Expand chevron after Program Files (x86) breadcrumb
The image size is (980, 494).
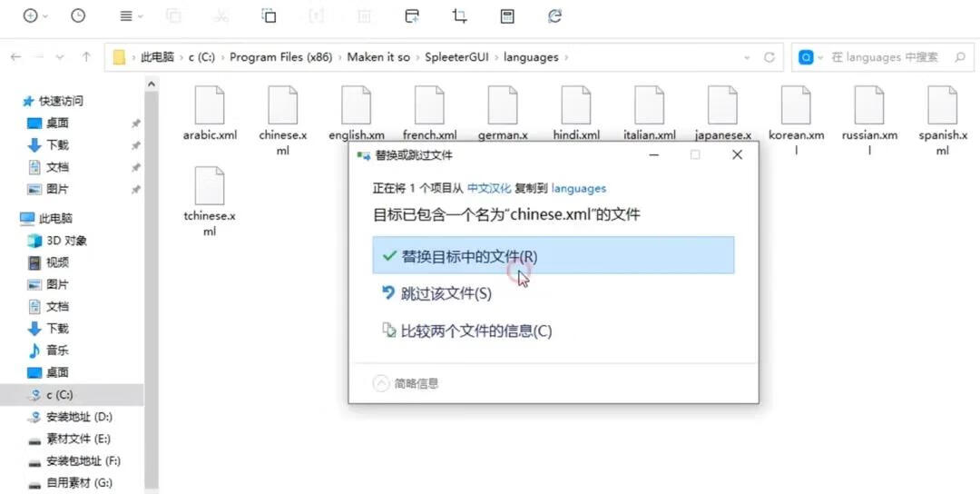click(x=340, y=57)
